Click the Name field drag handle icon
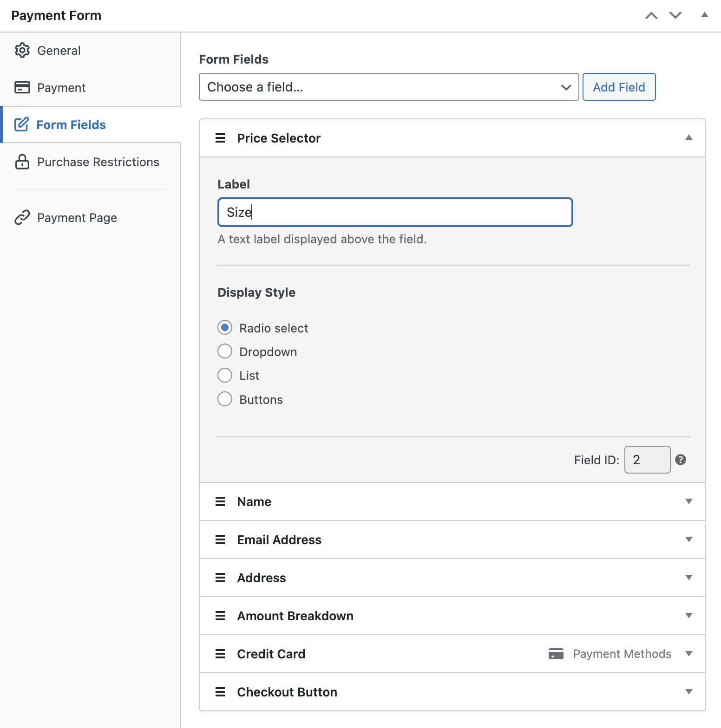The height and width of the screenshot is (728, 721). click(x=220, y=501)
